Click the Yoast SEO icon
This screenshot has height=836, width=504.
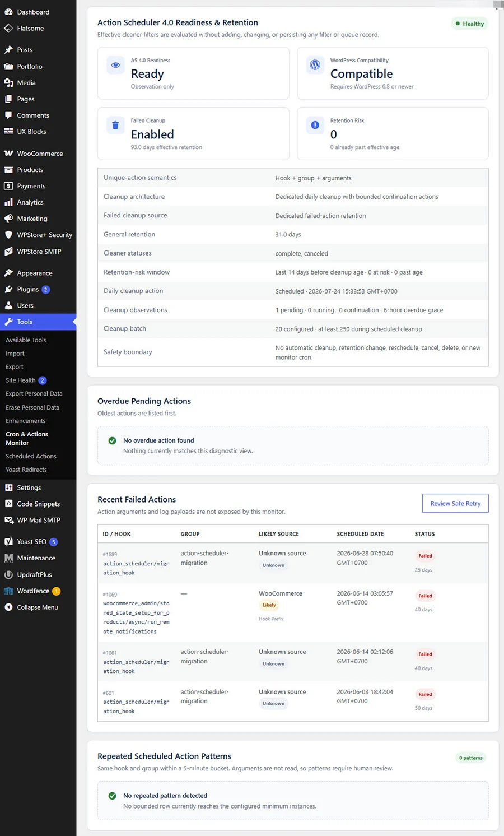coord(8,542)
